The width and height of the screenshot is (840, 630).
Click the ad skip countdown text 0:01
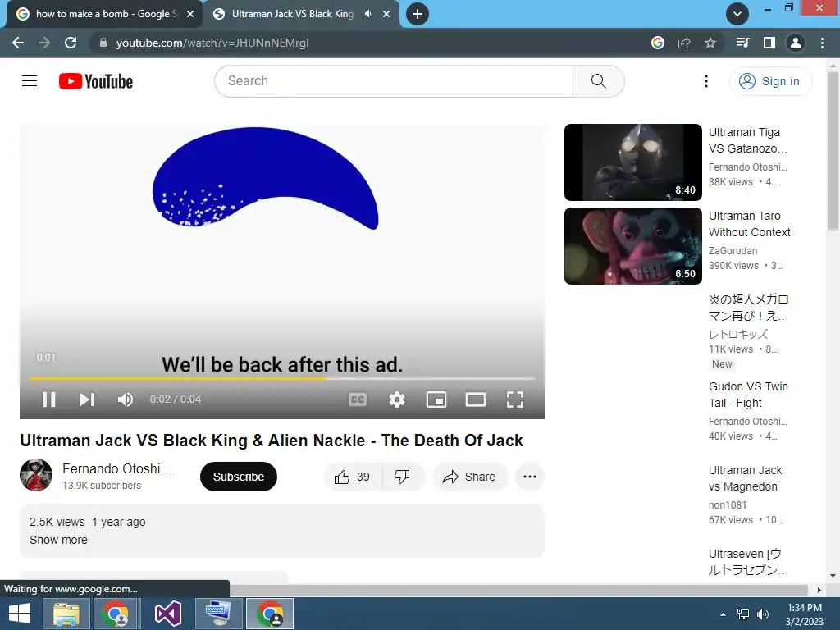click(x=46, y=358)
